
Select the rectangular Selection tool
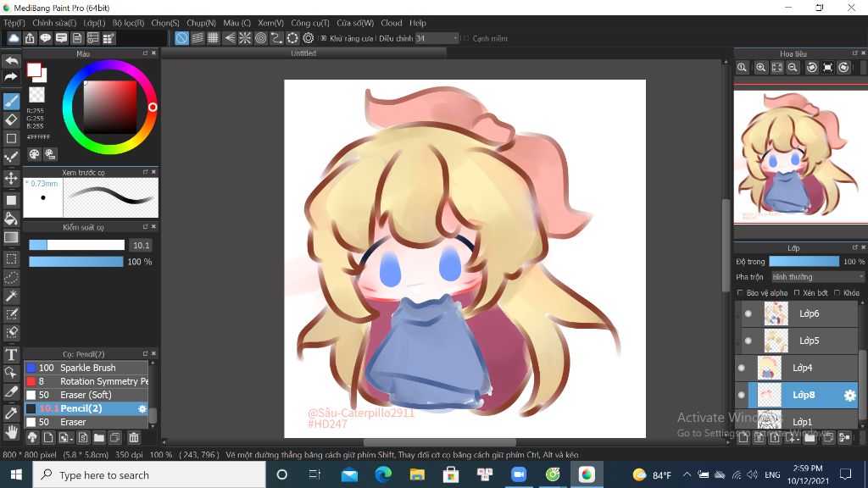(11, 258)
